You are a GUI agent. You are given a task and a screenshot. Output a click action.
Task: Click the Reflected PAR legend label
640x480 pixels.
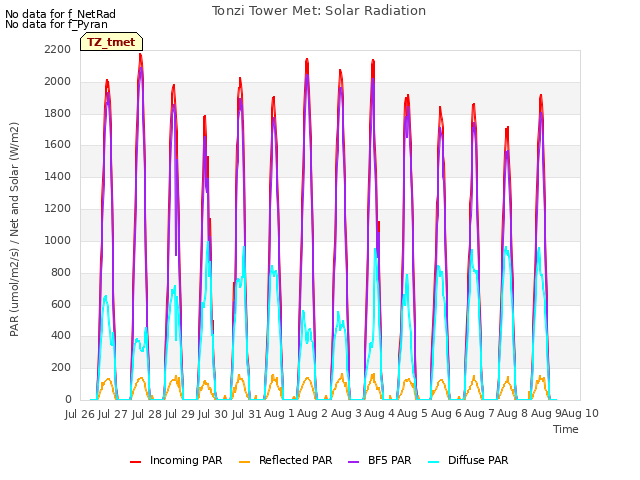coord(296,460)
